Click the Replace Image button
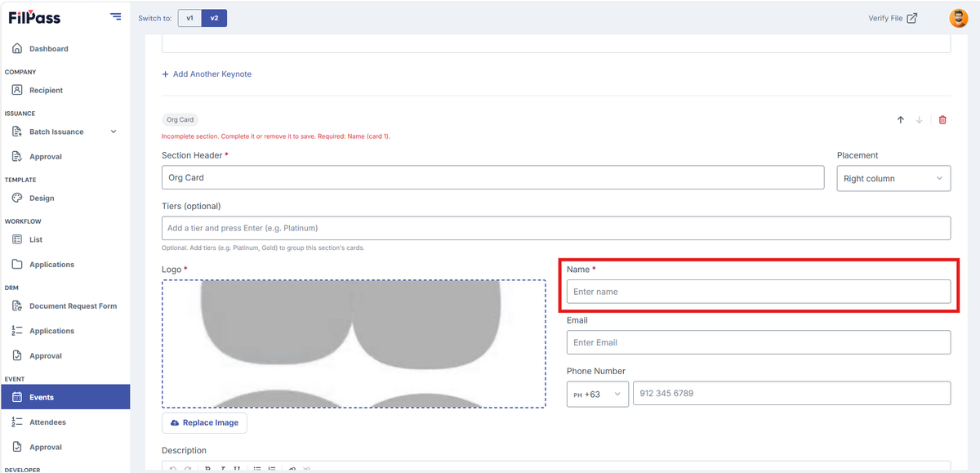The image size is (980, 473). [204, 422]
